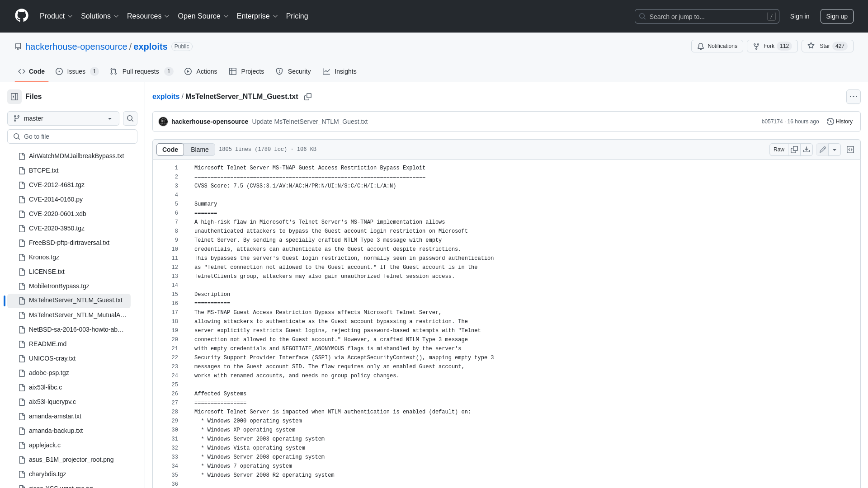Open the Issues tab
Screen dimensions: 868x488
pos(77,71)
